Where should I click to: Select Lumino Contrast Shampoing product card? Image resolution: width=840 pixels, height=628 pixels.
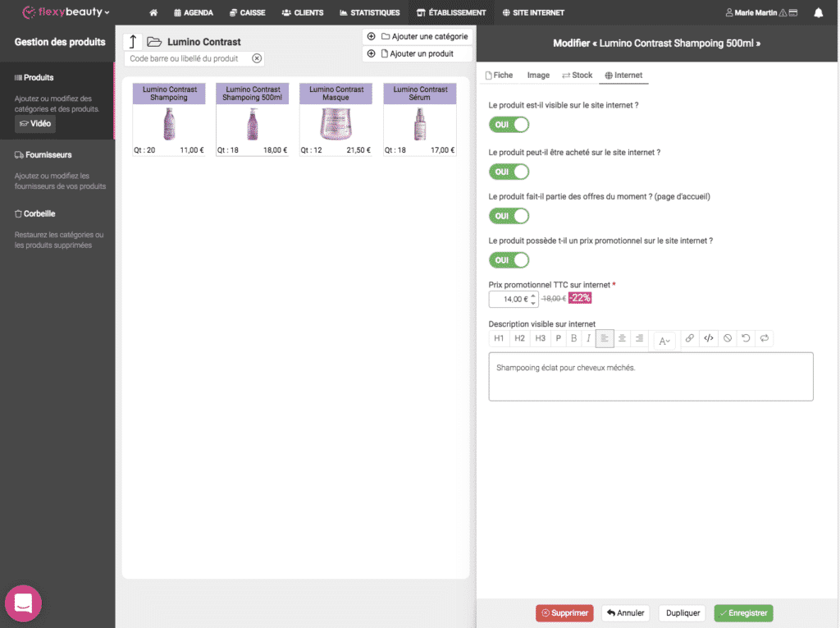tap(169, 120)
